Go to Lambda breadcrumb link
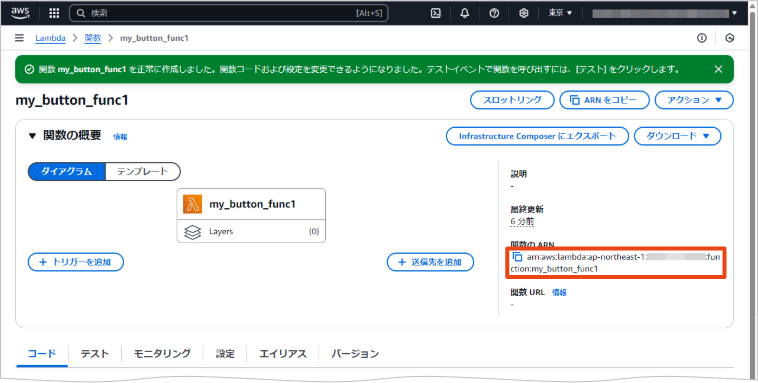758x383 pixels. coord(50,38)
